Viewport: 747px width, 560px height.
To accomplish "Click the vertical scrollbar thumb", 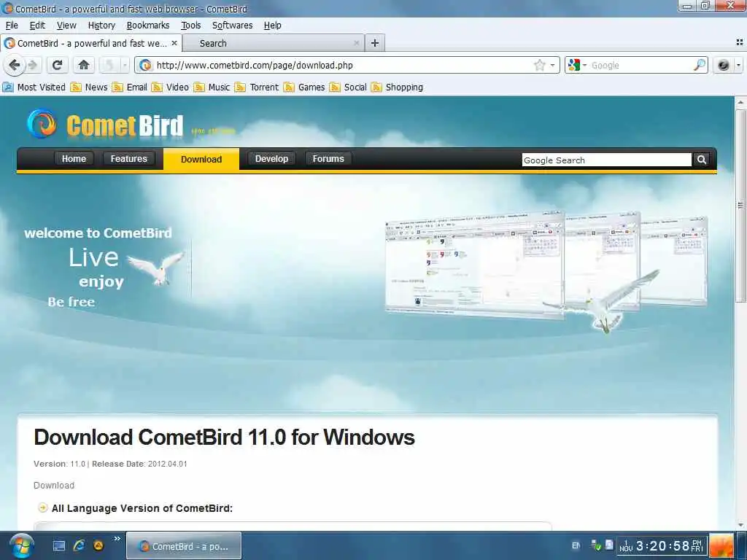I will coord(740,206).
